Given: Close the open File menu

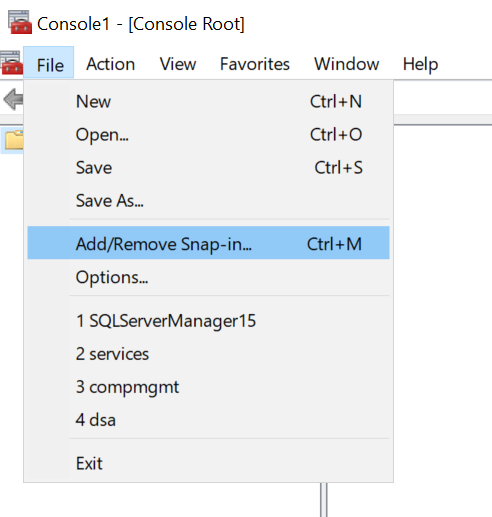Looking at the screenshot, I should pyautogui.click(x=49, y=62).
